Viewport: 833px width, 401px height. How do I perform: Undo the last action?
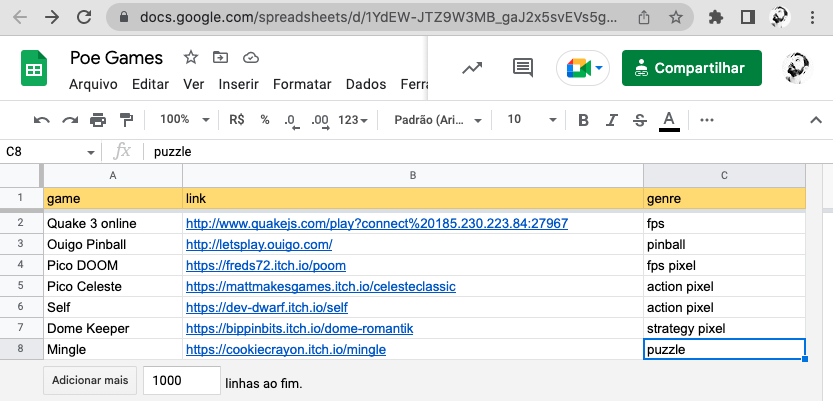tap(41, 120)
